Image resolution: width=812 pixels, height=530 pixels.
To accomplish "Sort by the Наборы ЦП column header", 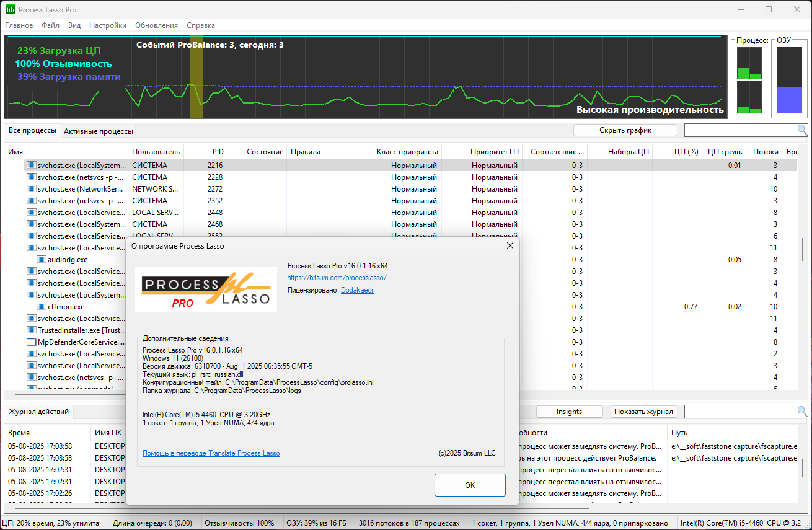I will [x=619, y=152].
